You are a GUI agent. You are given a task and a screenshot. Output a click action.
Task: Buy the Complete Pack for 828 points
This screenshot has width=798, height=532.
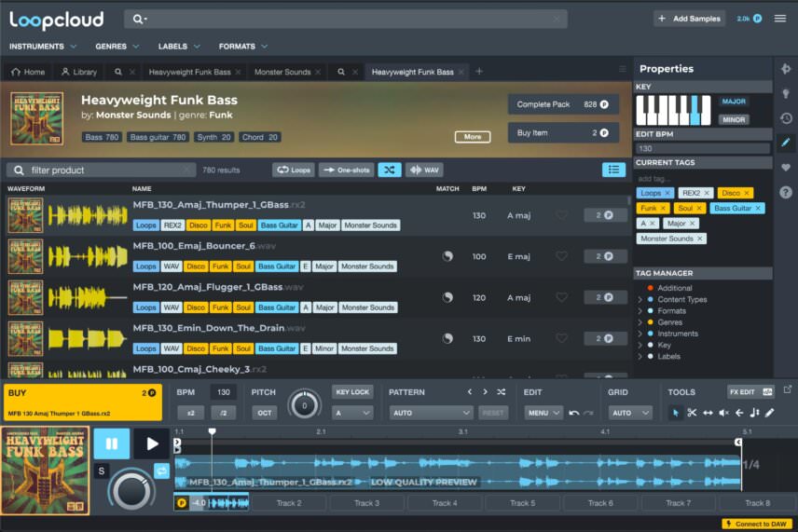[x=563, y=104]
